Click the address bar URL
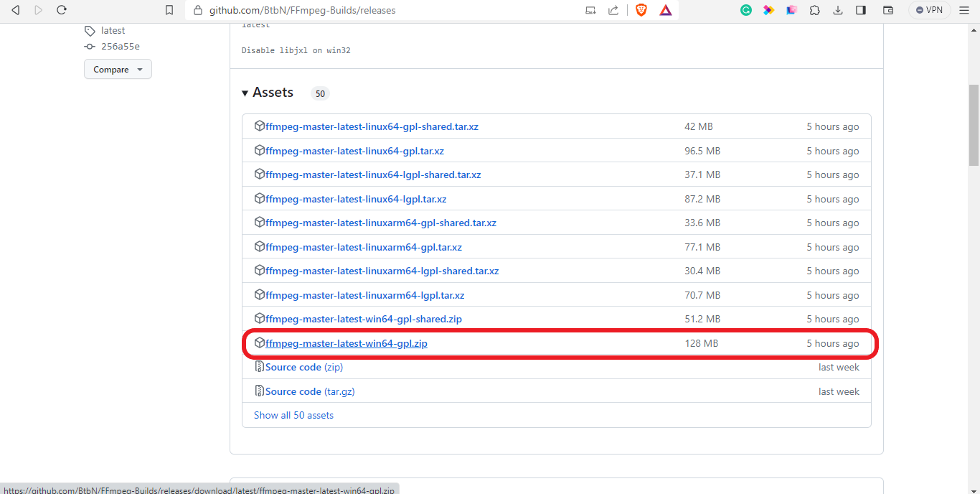The image size is (980, 494). 302,10
